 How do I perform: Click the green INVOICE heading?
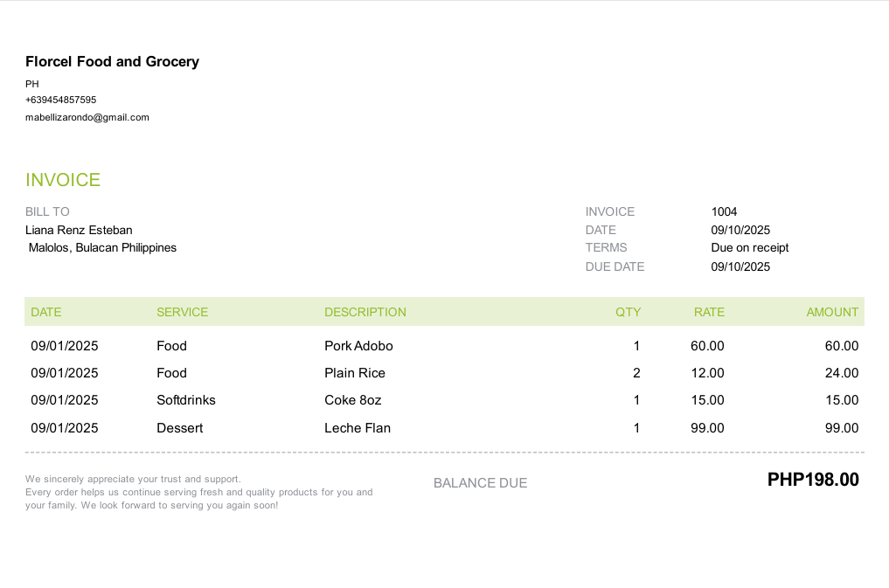[x=63, y=180]
